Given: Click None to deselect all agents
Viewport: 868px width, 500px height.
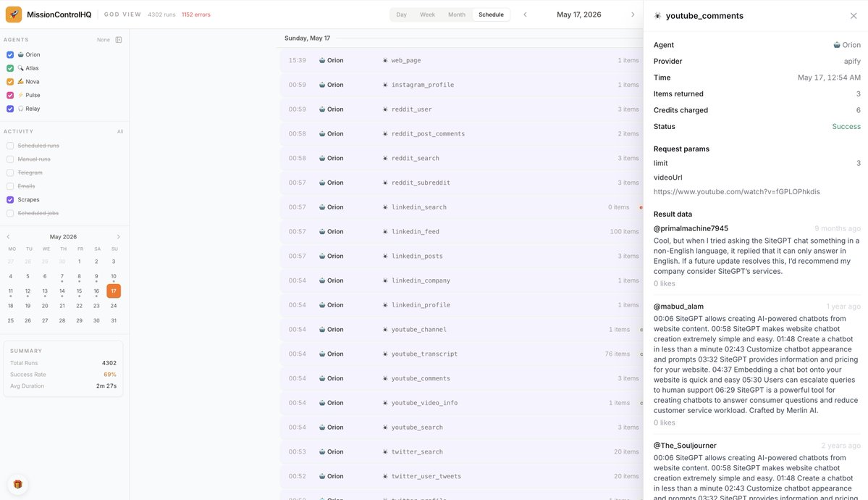Looking at the screenshot, I should (104, 40).
